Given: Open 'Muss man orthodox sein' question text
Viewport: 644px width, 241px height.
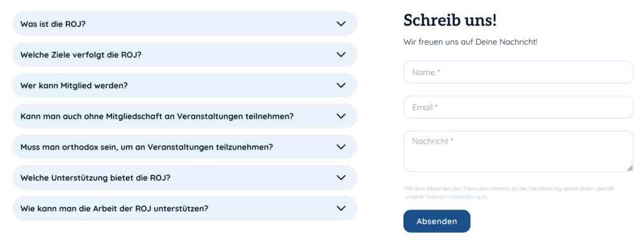Looking at the screenshot, I should [147, 147].
